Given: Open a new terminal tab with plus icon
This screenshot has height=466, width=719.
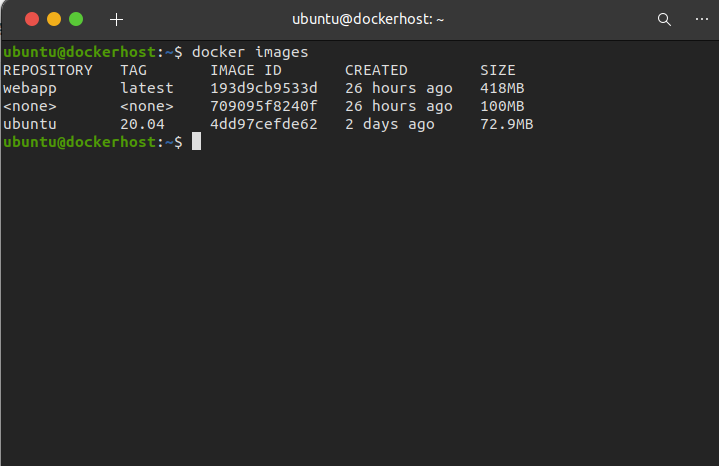Looking at the screenshot, I should [x=116, y=19].
